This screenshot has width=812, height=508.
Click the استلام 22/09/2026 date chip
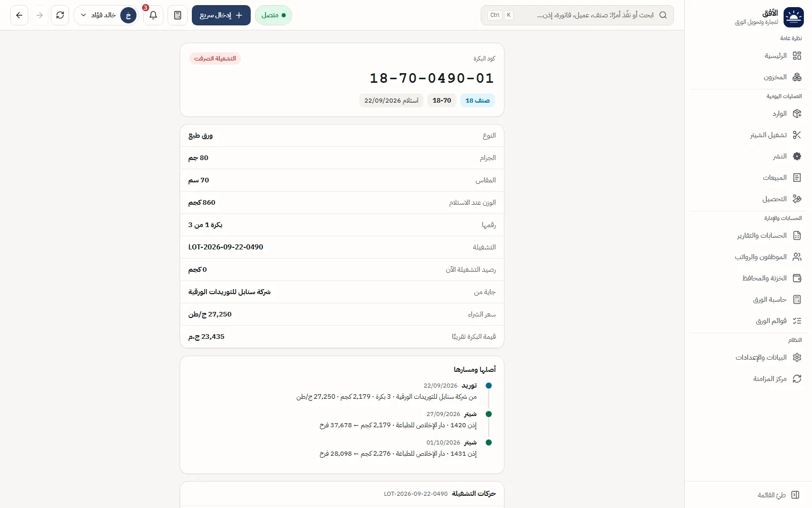pos(391,101)
